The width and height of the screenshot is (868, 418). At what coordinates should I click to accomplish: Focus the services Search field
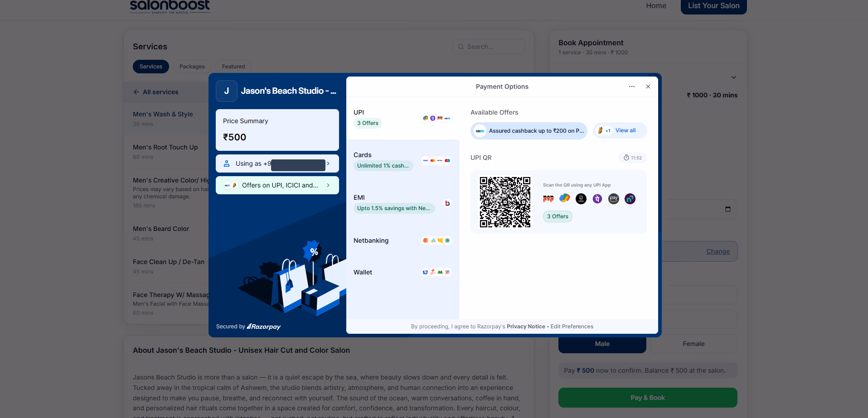point(489,47)
